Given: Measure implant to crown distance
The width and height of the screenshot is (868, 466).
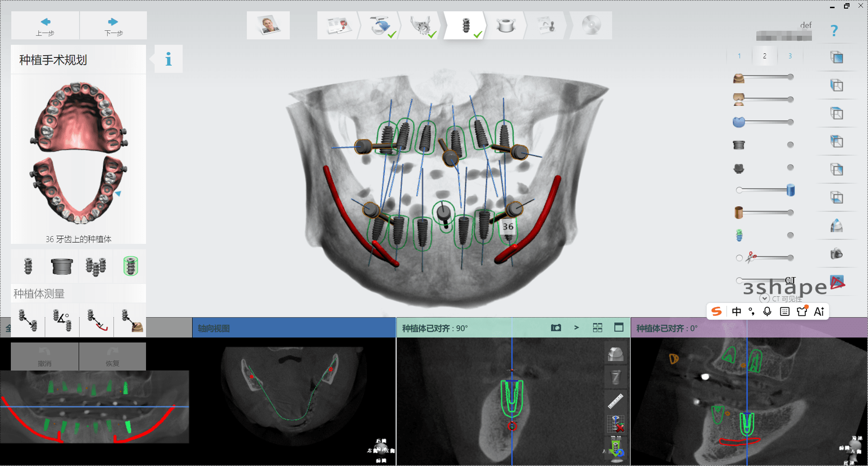Looking at the screenshot, I should [x=130, y=320].
